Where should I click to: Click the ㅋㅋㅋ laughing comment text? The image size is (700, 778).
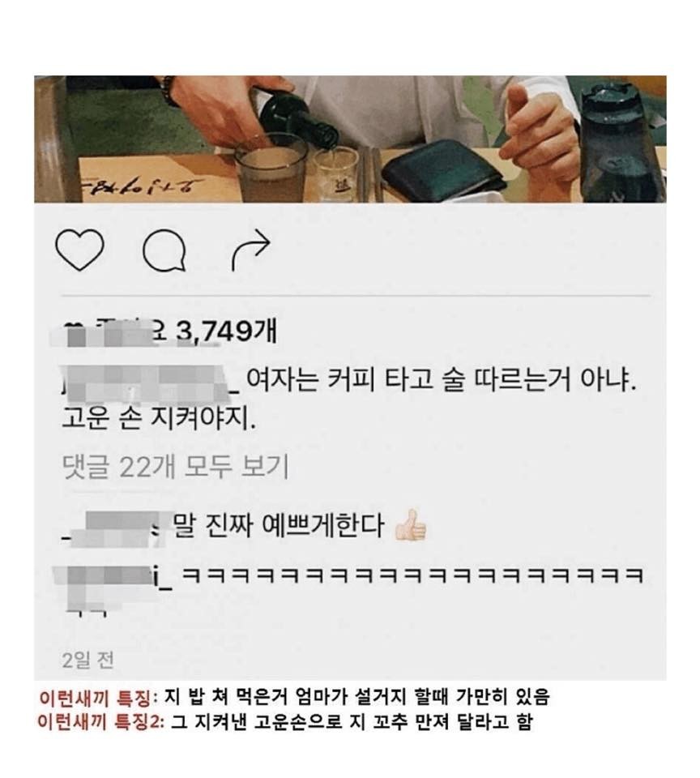(x=412, y=575)
